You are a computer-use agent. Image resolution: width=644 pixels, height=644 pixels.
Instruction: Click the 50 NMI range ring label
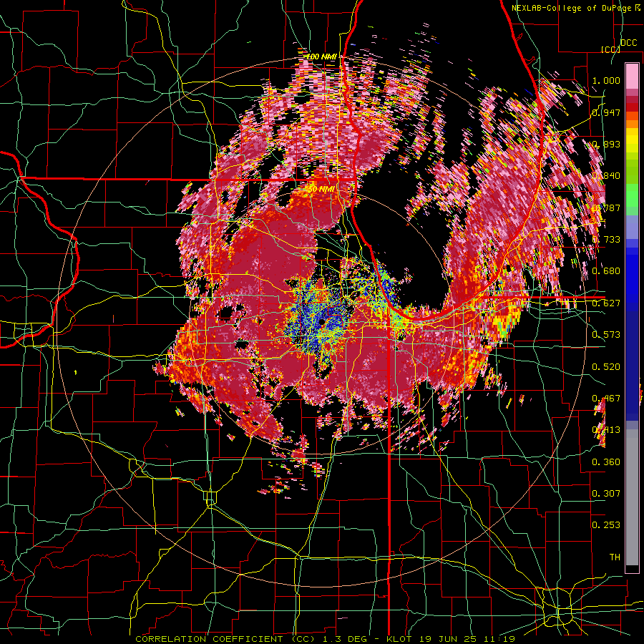(x=321, y=190)
